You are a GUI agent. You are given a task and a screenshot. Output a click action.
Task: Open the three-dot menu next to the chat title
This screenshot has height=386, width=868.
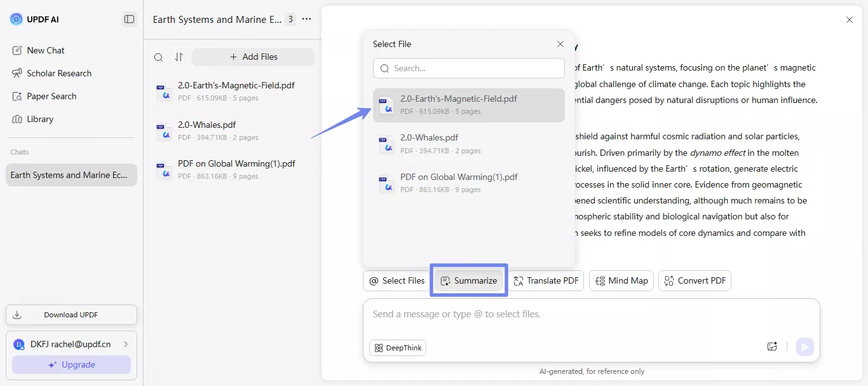click(x=306, y=19)
